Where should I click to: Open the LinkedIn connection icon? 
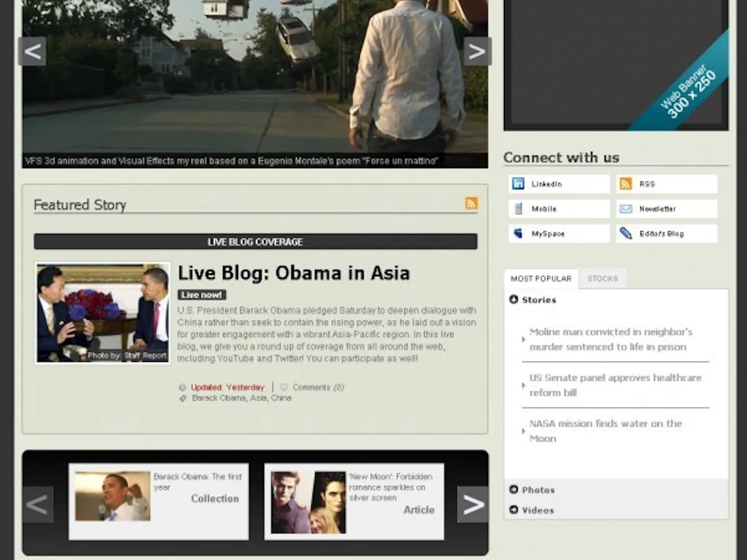pos(518,184)
